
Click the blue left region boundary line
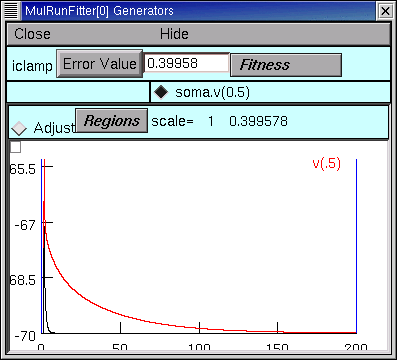pos(42,246)
